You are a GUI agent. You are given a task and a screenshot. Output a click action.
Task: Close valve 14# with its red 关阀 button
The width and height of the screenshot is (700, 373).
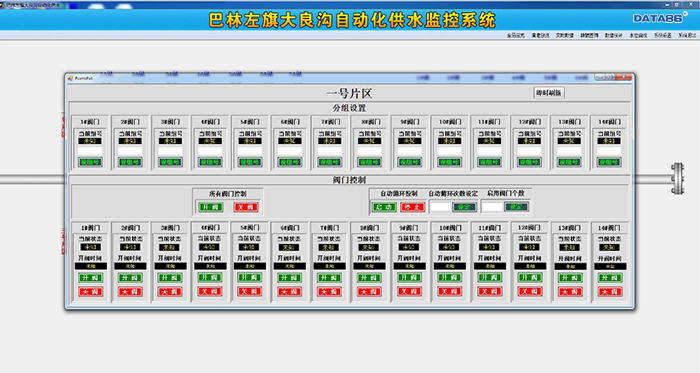click(x=609, y=292)
